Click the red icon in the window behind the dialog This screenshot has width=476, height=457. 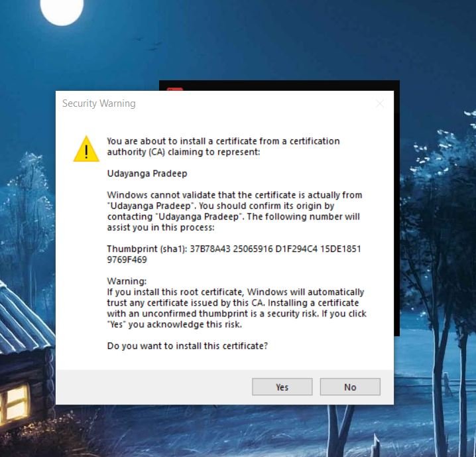(x=175, y=89)
